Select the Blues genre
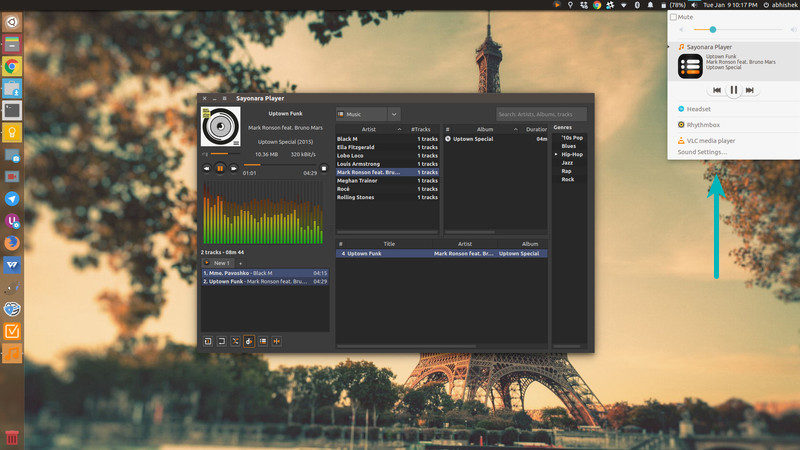This screenshot has width=800, height=450. tap(568, 146)
